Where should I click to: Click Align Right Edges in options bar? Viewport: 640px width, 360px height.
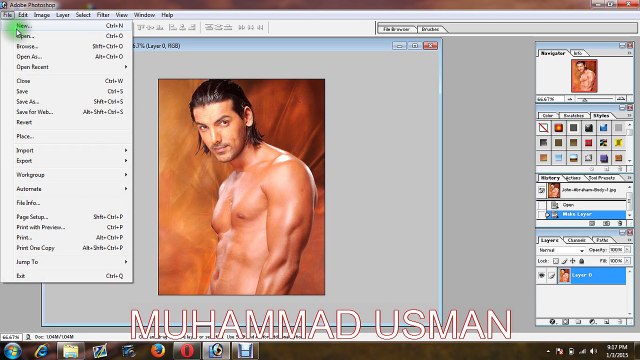[192, 27]
